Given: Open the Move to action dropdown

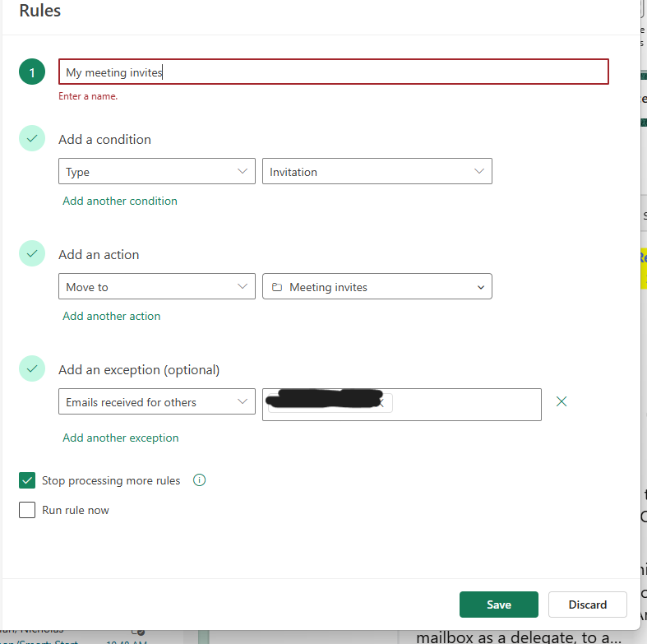Looking at the screenshot, I should click(x=157, y=286).
